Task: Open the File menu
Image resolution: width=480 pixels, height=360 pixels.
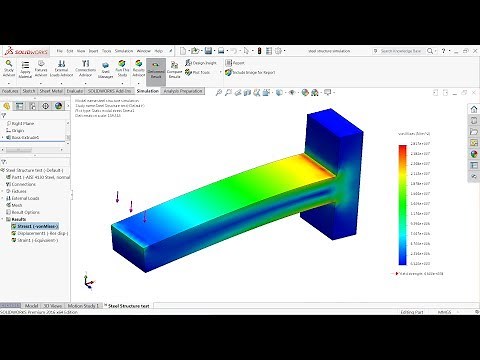Action: 60,51
